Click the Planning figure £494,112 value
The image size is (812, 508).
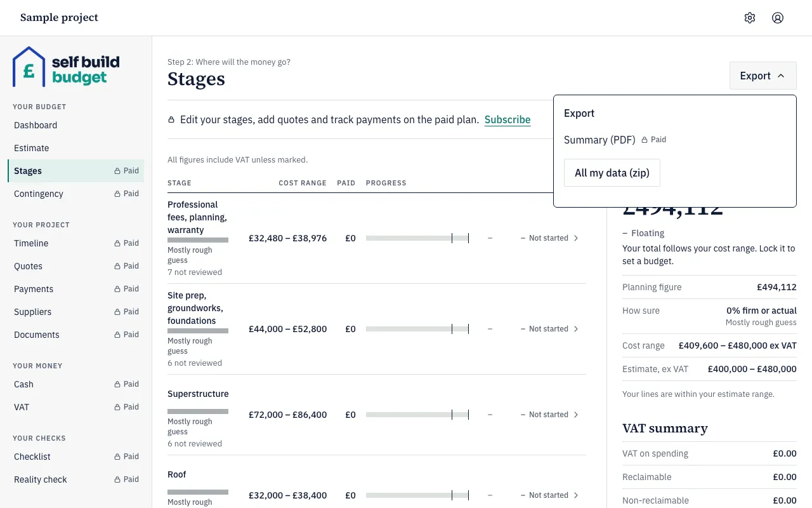point(776,287)
